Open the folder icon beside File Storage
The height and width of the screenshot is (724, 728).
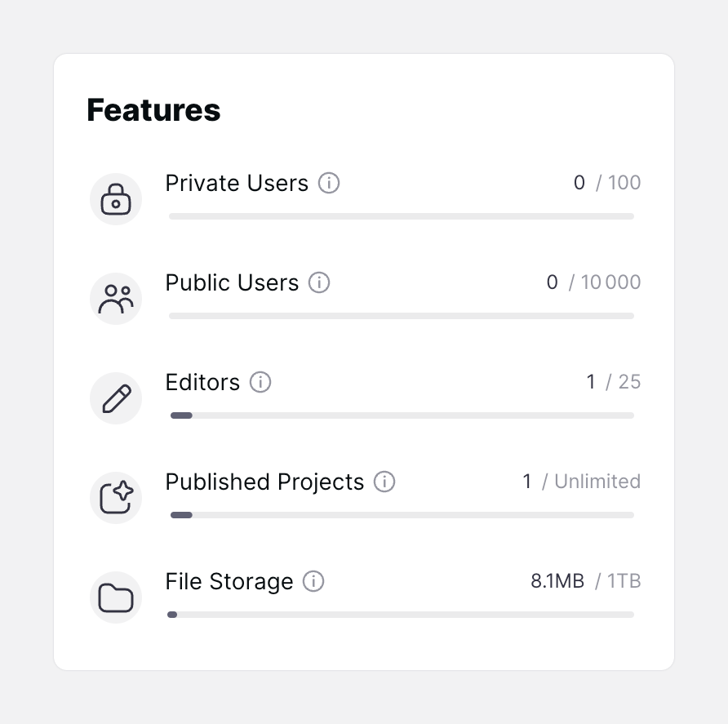pyautogui.click(x=116, y=597)
